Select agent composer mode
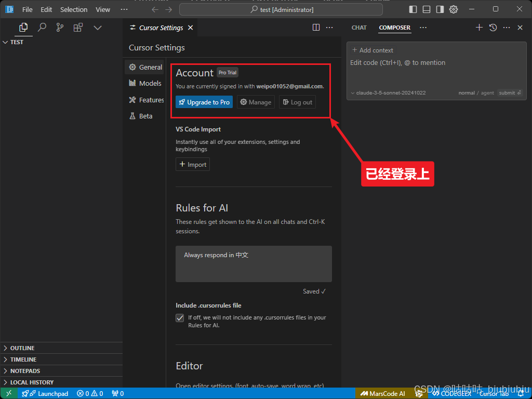 (x=487, y=93)
